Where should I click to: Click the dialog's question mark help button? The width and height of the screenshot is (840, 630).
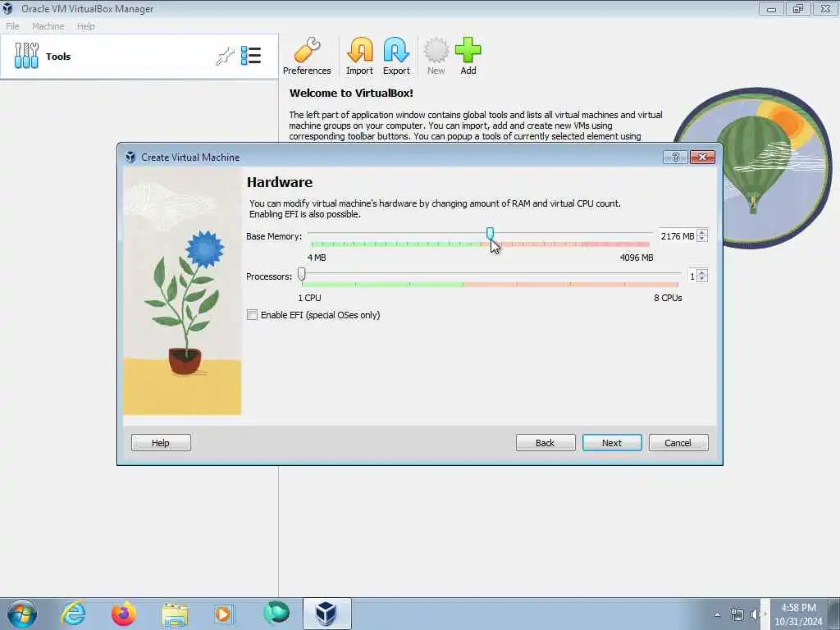(x=676, y=157)
